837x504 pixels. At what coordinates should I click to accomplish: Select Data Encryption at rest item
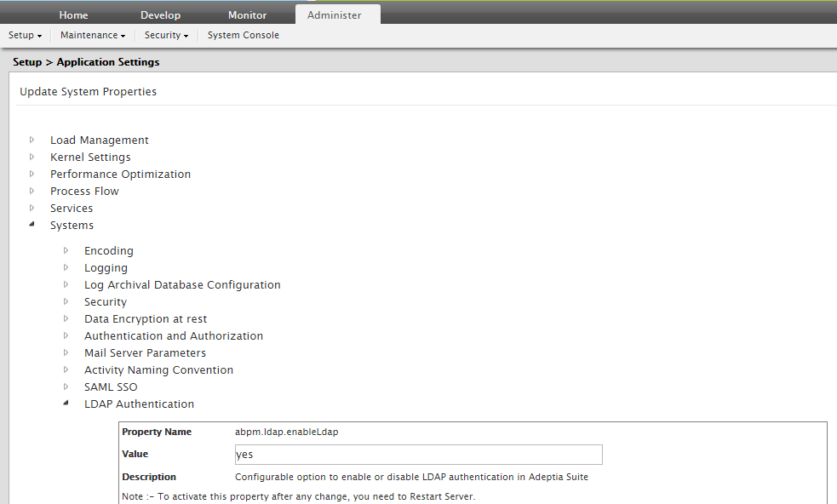coord(146,319)
